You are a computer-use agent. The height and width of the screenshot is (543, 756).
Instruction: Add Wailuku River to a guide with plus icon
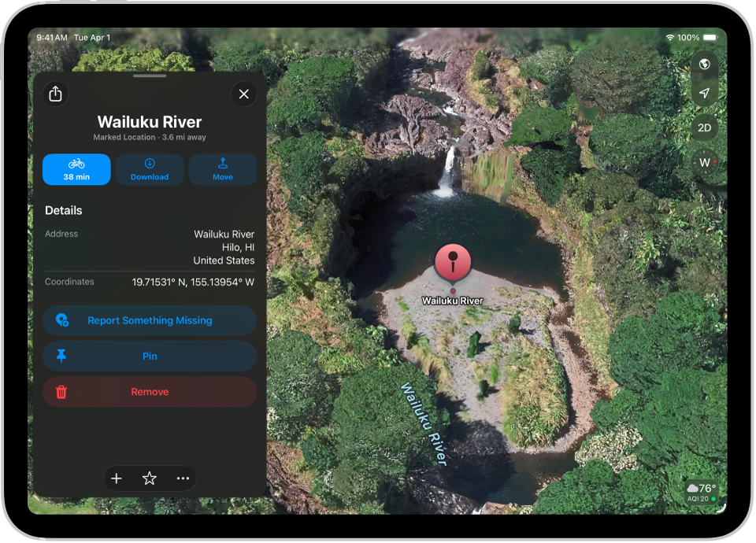click(x=116, y=478)
